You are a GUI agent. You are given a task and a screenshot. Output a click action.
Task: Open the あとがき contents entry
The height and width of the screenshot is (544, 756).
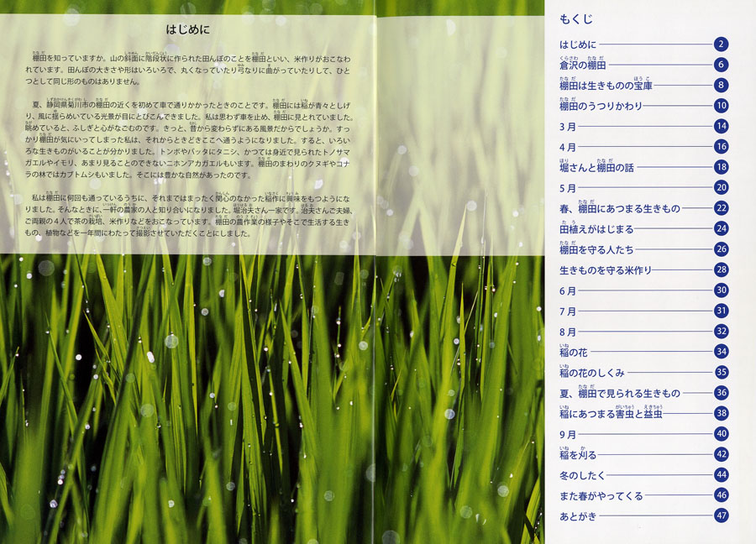click(578, 516)
